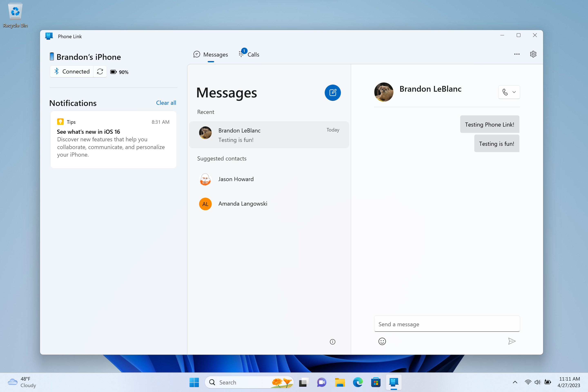Switch to the Calls tab

pos(253,54)
